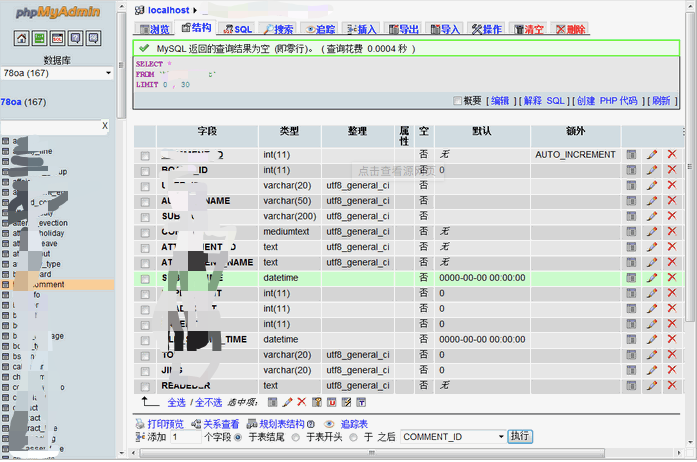Switch to 结构 structure tab
This screenshot has height=462, width=697.
coord(196,28)
